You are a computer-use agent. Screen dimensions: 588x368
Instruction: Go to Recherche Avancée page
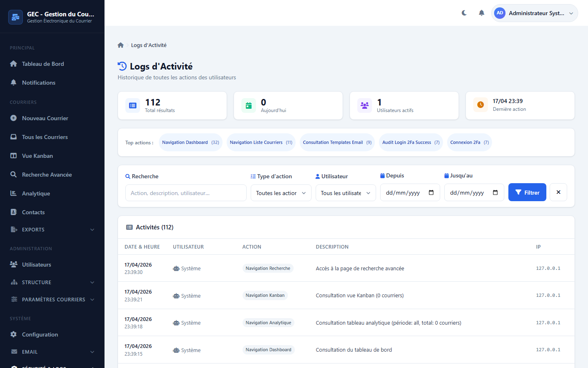[x=47, y=175]
